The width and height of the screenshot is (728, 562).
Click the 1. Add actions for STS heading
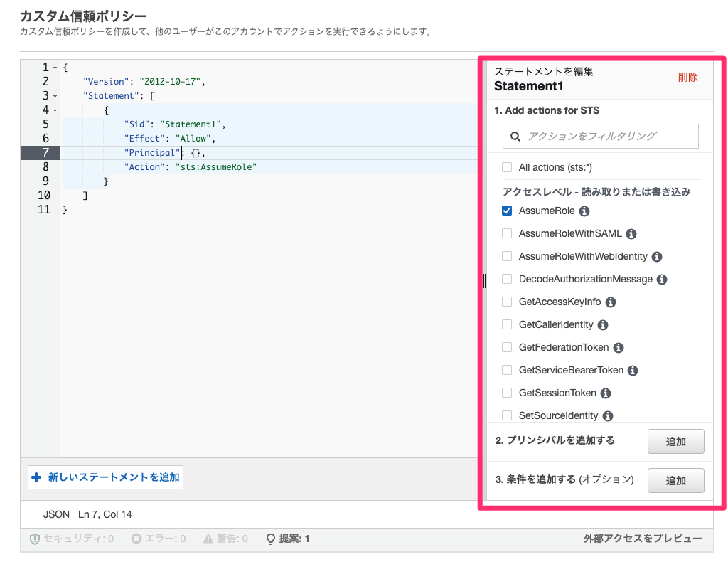point(547,110)
